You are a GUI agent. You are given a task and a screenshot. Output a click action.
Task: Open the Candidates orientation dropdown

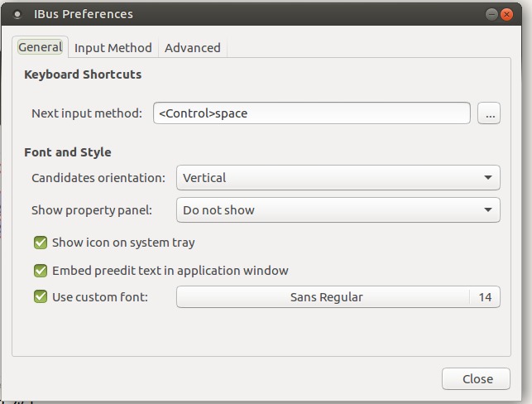coord(338,177)
